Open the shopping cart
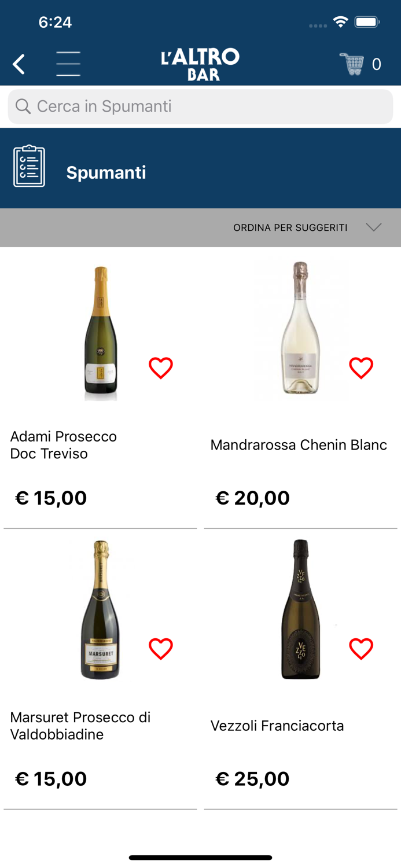 click(352, 64)
